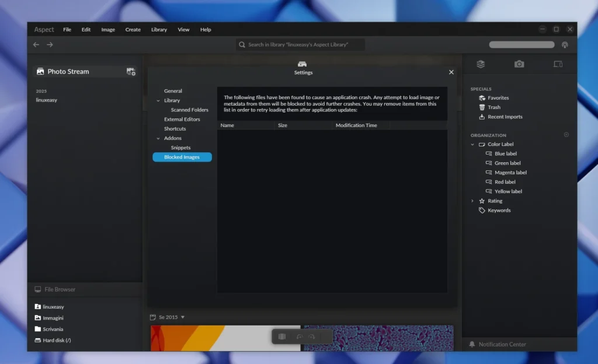
Task: Select External Editors settings page
Action: pos(182,120)
